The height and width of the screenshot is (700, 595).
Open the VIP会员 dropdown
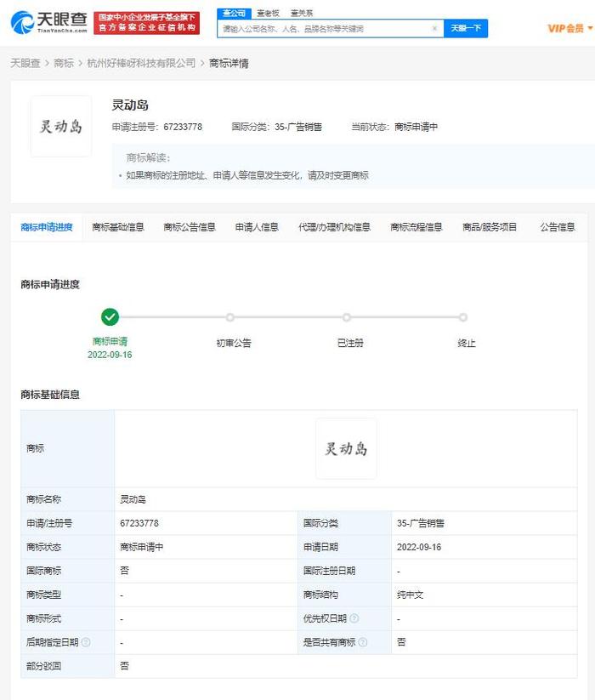click(570, 29)
